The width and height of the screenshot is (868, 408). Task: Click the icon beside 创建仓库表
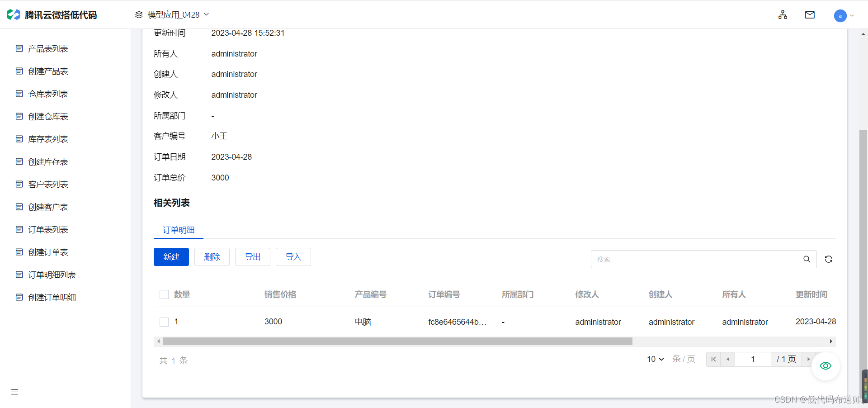[19, 116]
